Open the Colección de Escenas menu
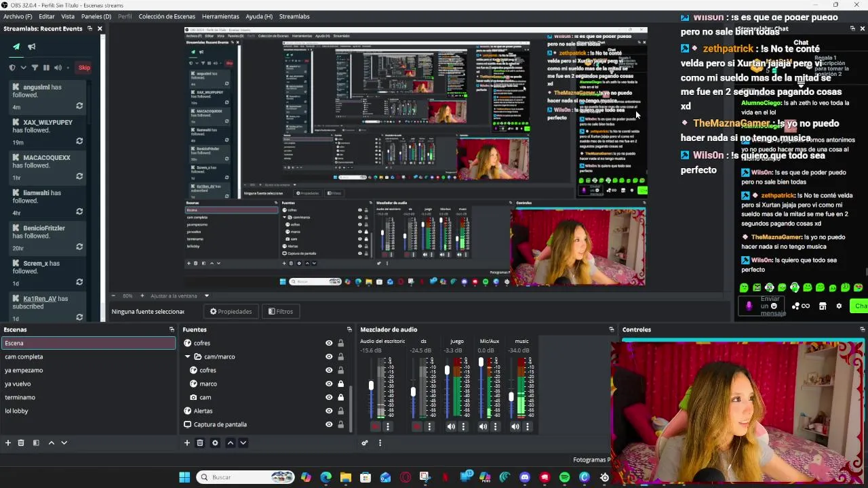This screenshot has height=488, width=868. click(167, 16)
